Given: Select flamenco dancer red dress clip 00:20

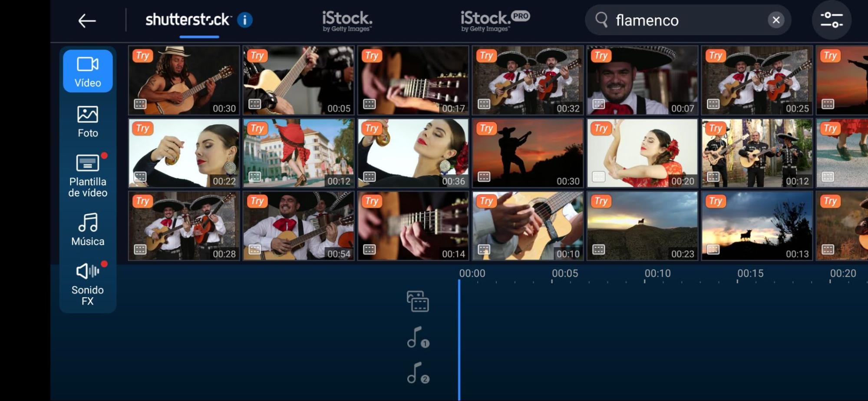Looking at the screenshot, I should [643, 153].
